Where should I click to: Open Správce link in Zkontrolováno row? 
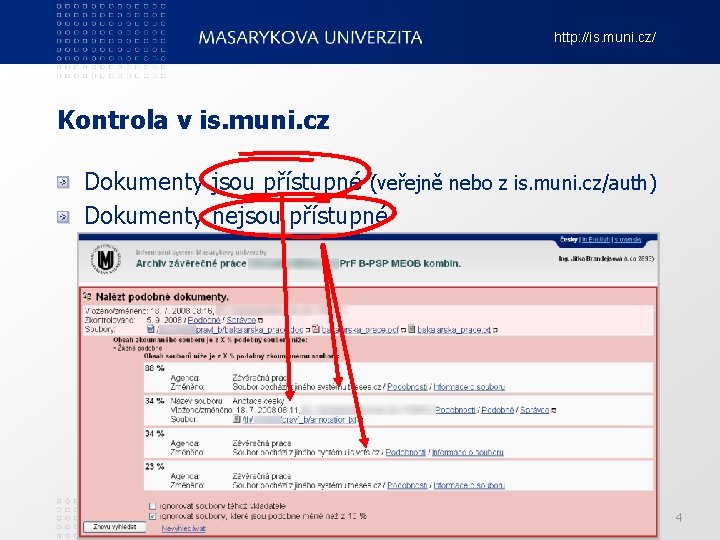coord(241,320)
